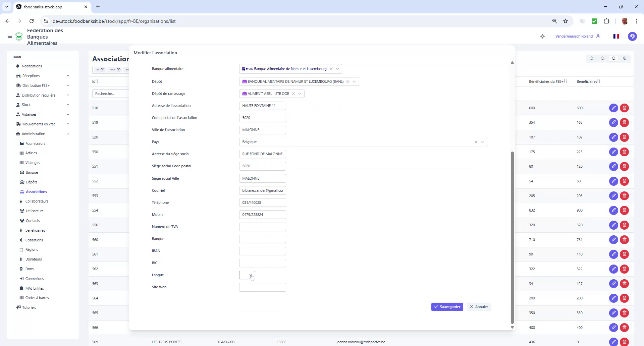Toggle light mode with the sun icon
This screenshot has width=644, height=346.
pyautogui.click(x=542, y=36)
